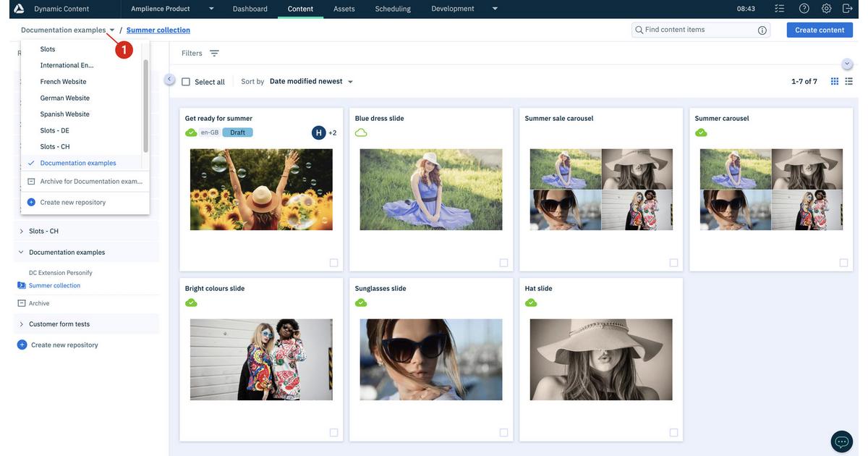Open the Development menu dropdown arrow
Screen dimensions: 868x456
pos(495,9)
